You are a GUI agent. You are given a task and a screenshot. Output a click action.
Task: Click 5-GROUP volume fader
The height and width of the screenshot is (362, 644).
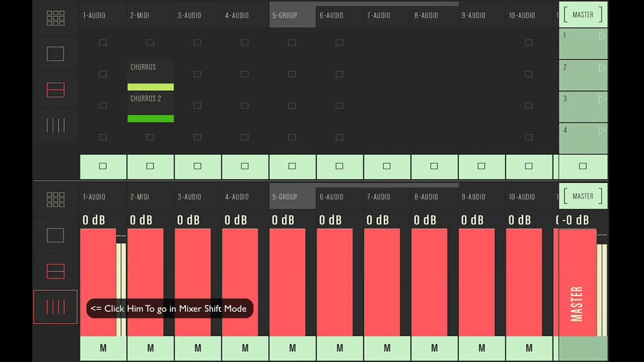click(287, 282)
